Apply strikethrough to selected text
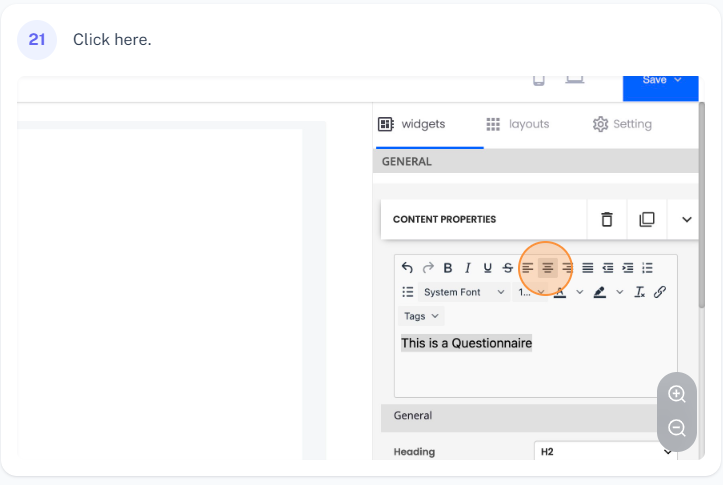The width and height of the screenshot is (723, 485). coord(508,268)
